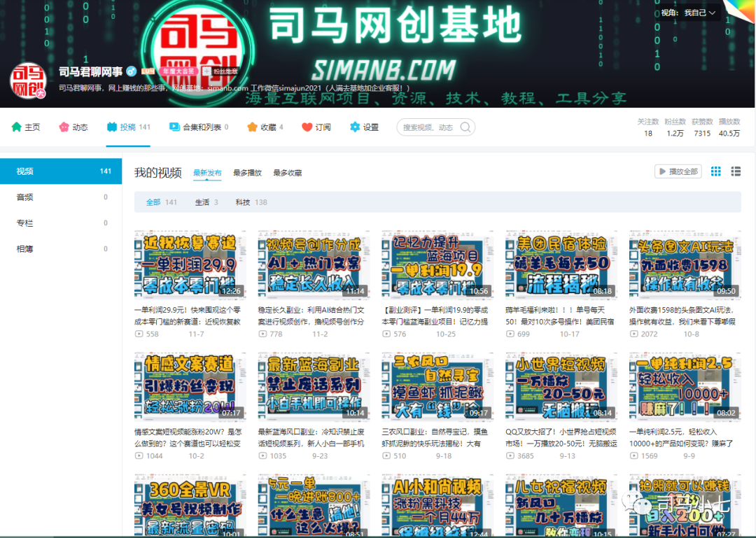The height and width of the screenshot is (538, 756).
Task: Open 头条图文AI玩法 video thumbnail
Action: pos(685,264)
